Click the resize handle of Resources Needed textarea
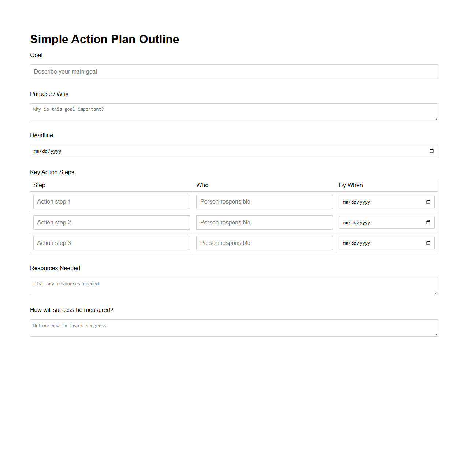Image resolution: width=468 pixels, height=476 pixels. tap(436, 293)
